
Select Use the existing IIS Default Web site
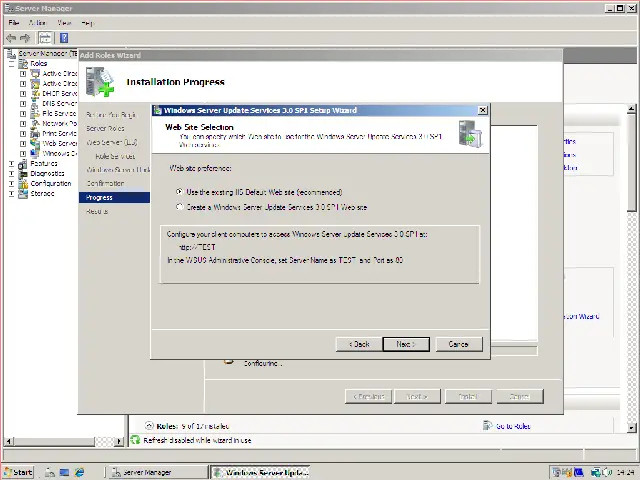(x=179, y=191)
